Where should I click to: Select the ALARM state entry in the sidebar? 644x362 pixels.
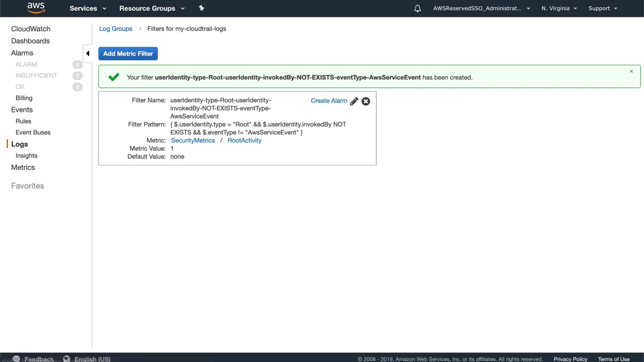26,64
